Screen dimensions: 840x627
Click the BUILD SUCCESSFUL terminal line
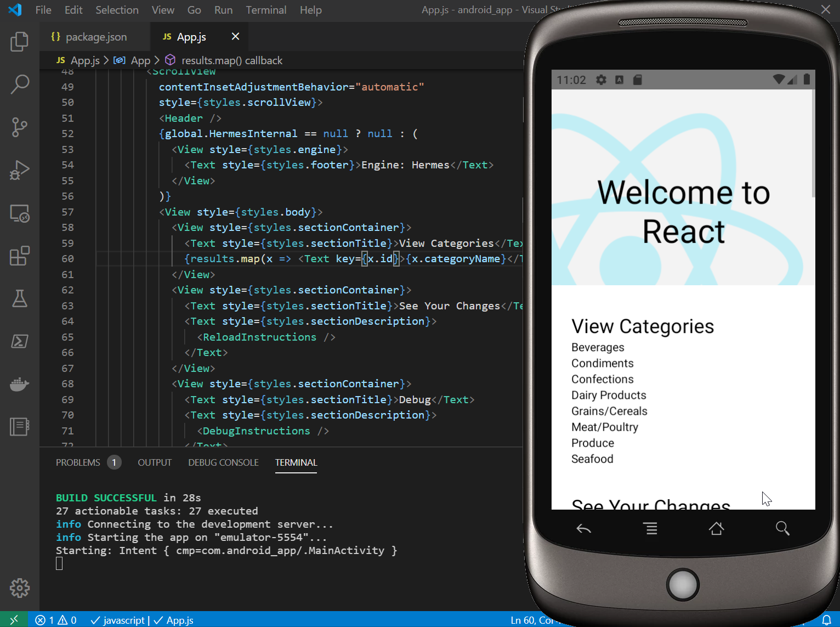[x=128, y=498]
